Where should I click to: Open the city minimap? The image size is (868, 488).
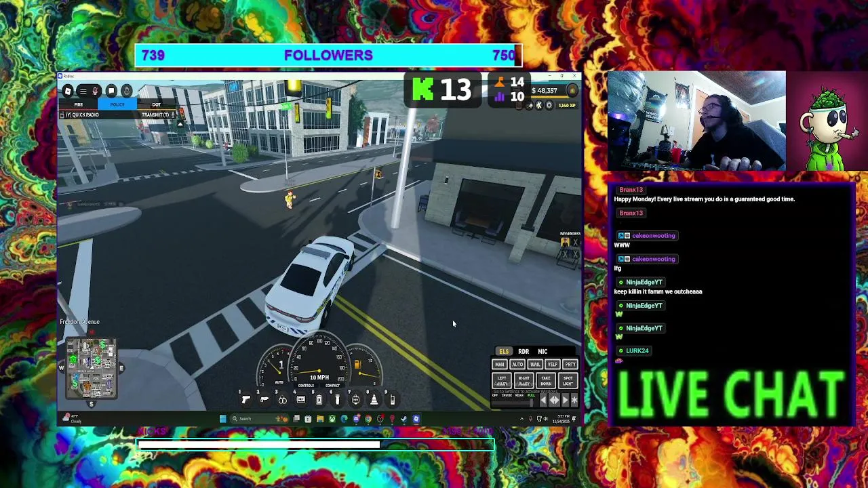pos(91,367)
